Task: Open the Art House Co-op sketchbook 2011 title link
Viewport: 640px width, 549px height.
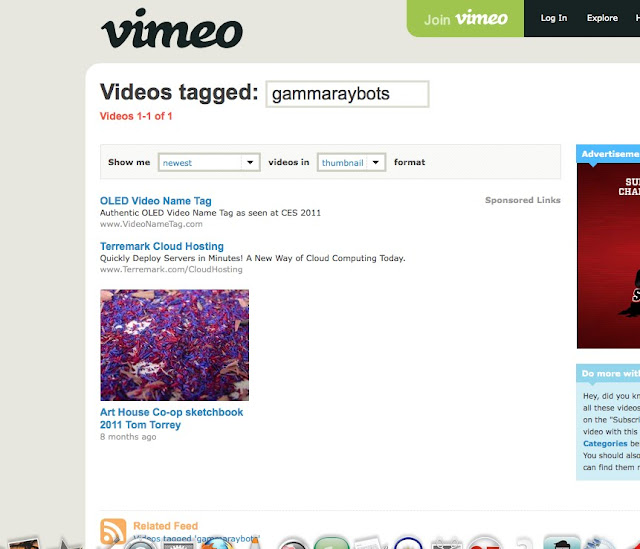Action: [x=171, y=418]
